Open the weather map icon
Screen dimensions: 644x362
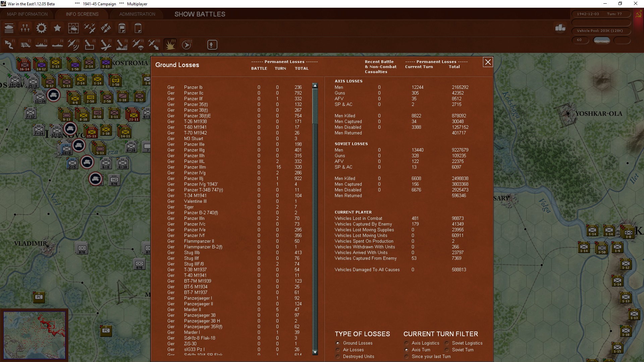[x=73, y=28]
